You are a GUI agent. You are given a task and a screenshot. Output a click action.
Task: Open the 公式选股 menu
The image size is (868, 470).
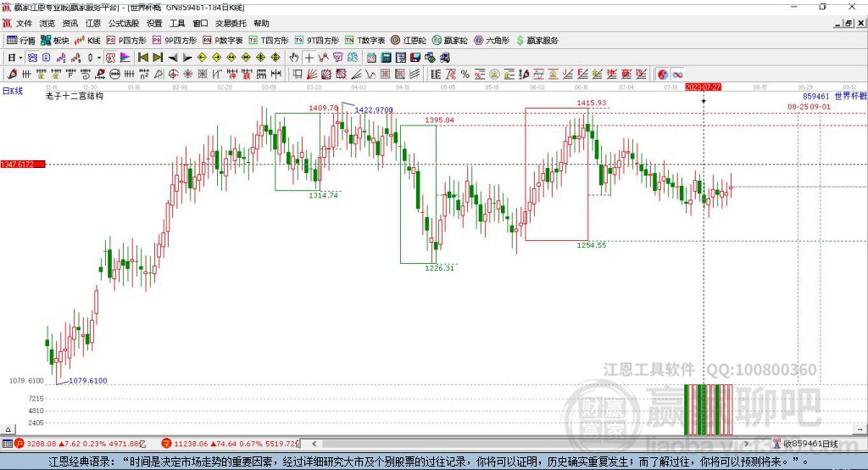pyautogui.click(x=124, y=23)
